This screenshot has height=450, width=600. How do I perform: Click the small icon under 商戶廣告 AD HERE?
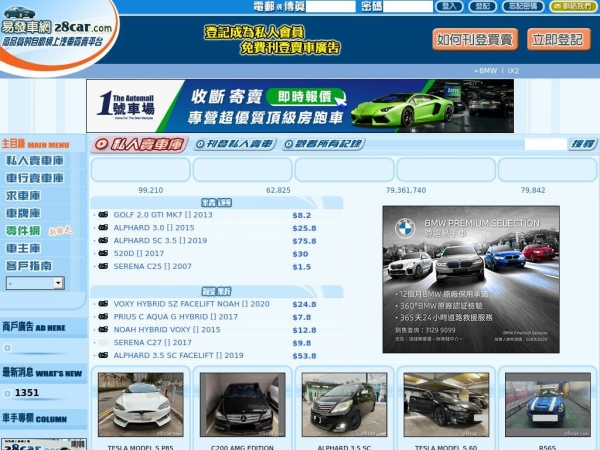point(7,348)
